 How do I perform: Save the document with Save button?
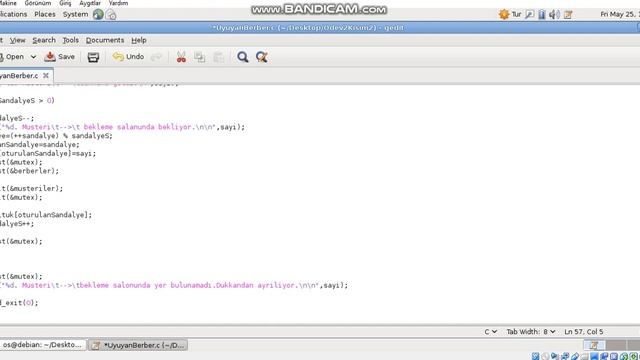[x=60, y=57]
